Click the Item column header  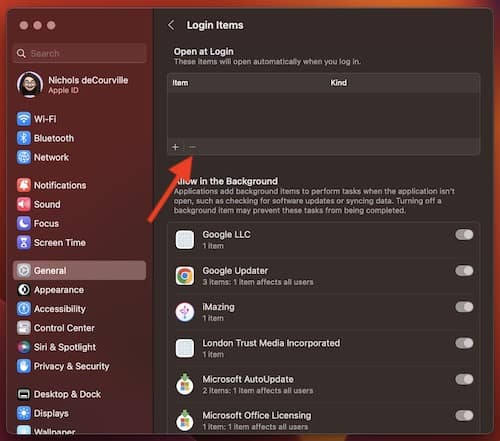pos(180,83)
